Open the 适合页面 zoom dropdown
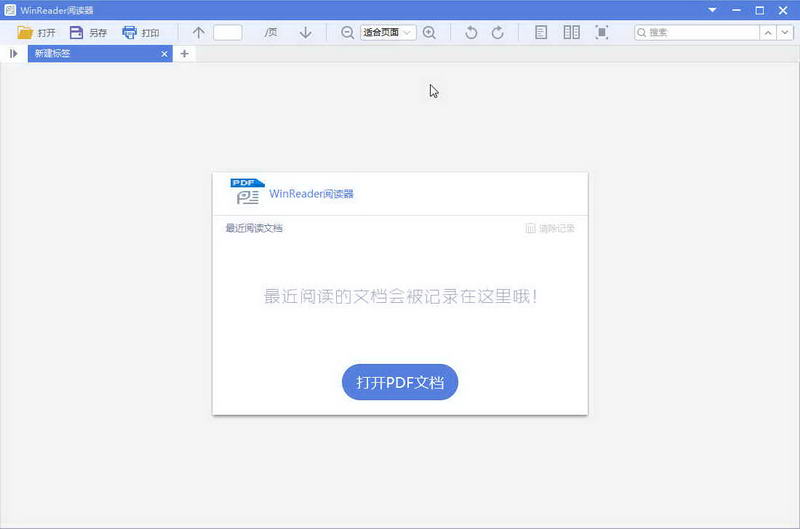The image size is (800, 529). point(387,32)
